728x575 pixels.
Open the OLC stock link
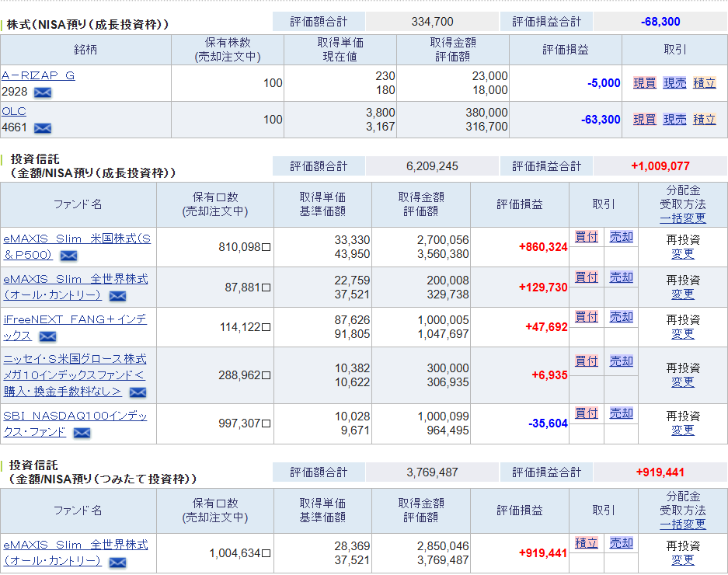click(x=14, y=111)
